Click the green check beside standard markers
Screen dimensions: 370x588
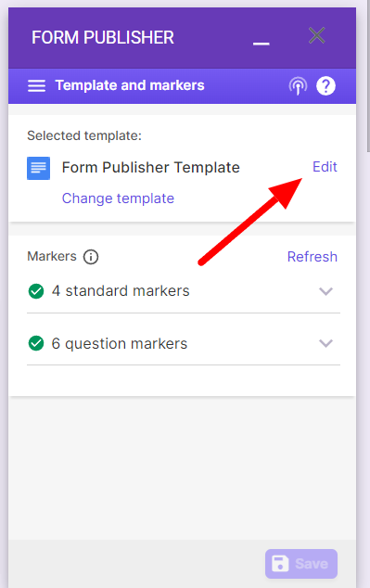pyautogui.click(x=36, y=291)
